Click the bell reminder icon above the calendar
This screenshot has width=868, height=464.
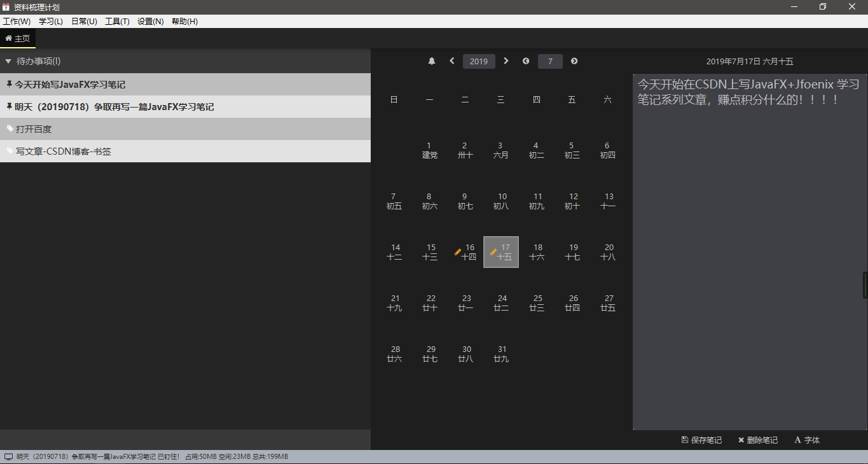(432, 61)
